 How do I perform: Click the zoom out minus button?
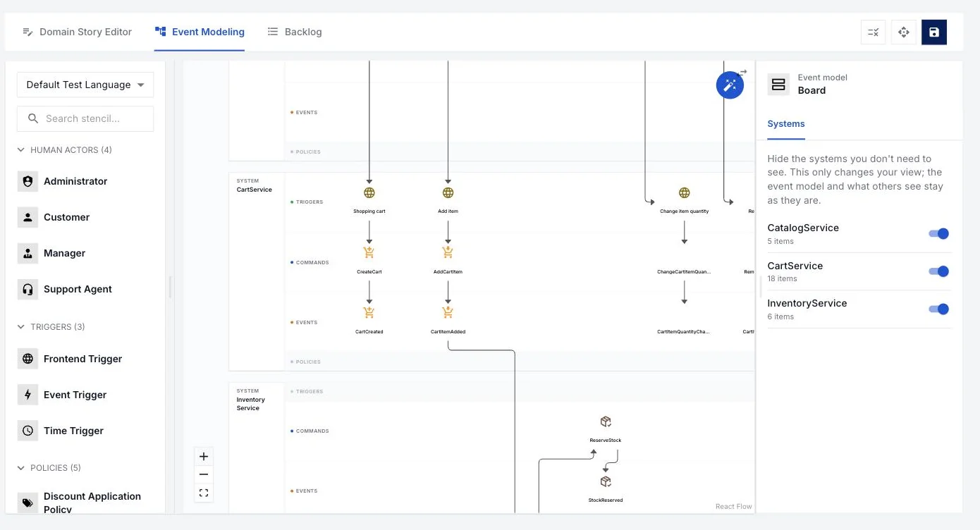[x=204, y=474]
